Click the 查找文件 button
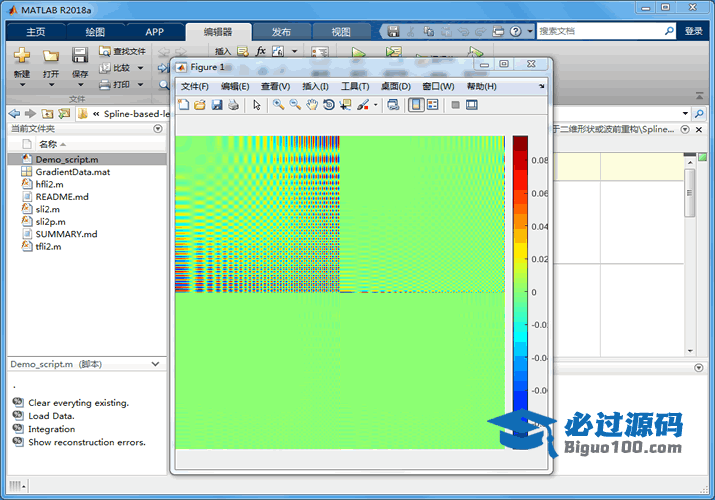Screen dimensions: 715x500 pos(122,51)
